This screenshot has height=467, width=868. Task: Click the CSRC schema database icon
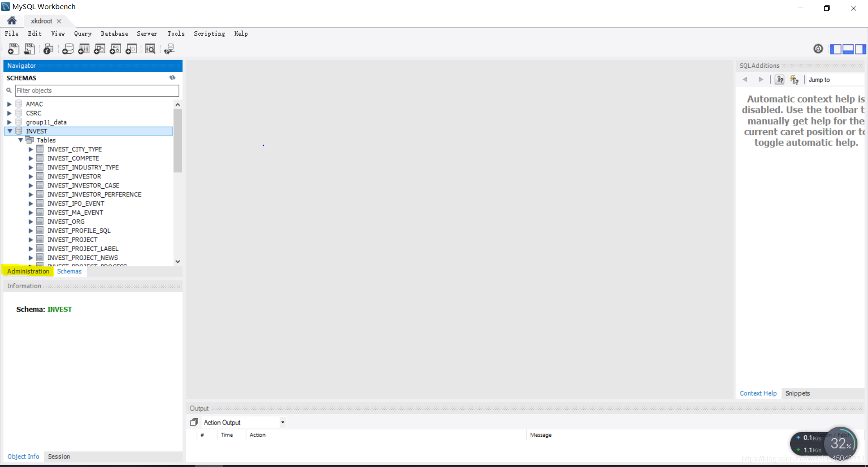tap(19, 113)
